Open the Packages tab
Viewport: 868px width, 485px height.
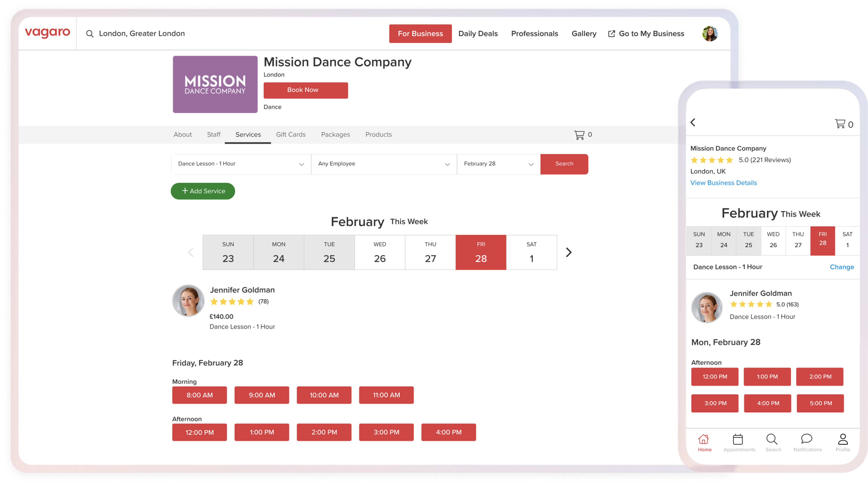[x=336, y=135]
